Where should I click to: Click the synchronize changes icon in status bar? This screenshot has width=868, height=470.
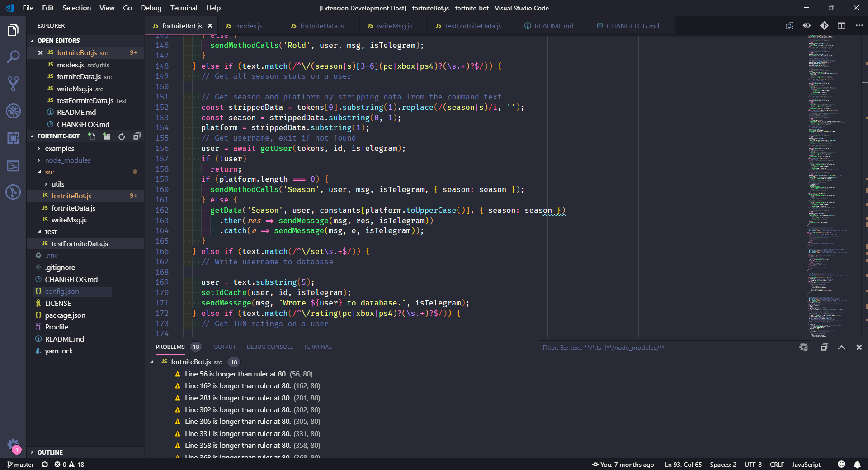(x=45, y=465)
